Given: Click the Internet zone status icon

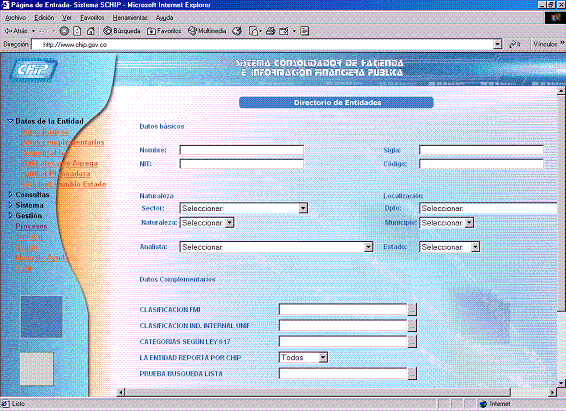Looking at the screenshot, I should coord(483,404).
